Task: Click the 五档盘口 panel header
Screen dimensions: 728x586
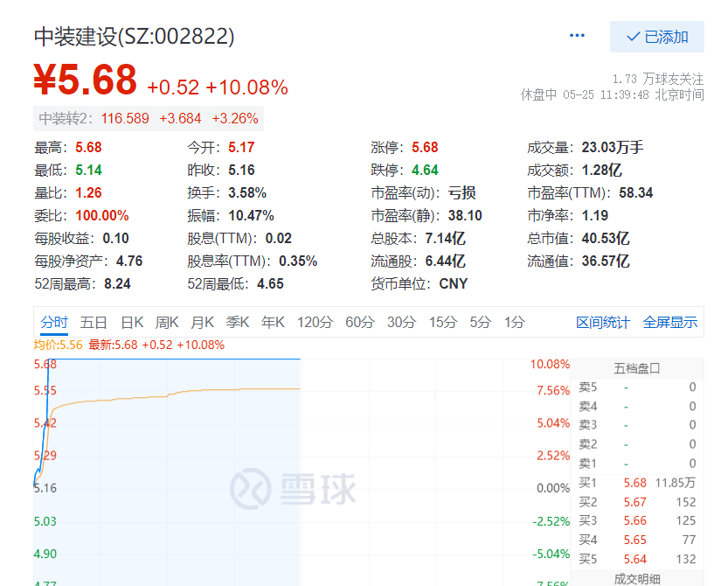Action: click(x=637, y=368)
